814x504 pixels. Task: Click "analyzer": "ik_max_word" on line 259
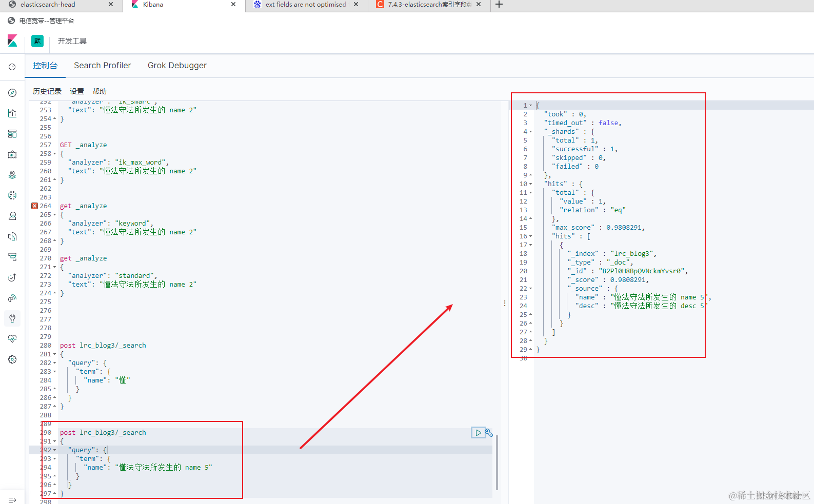118,163
